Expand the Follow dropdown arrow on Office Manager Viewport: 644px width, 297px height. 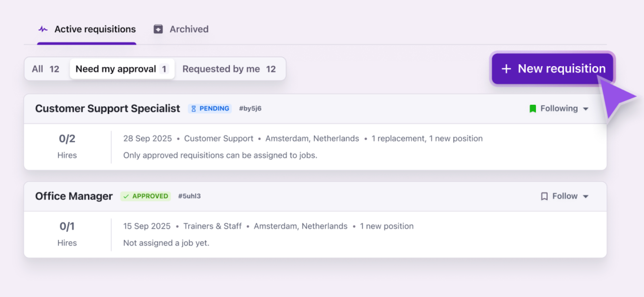pos(586,197)
